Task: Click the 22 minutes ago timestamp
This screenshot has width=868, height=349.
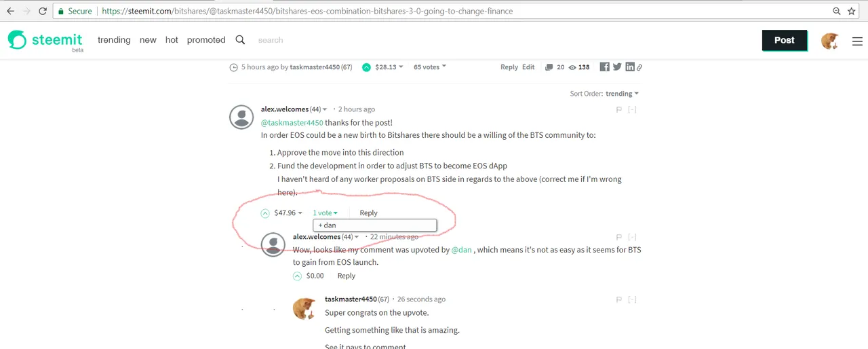Action: point(394,237)
